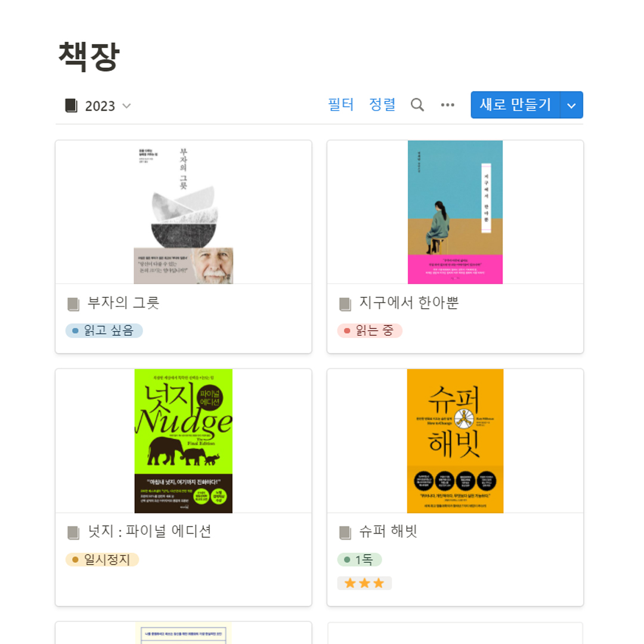Screen dimensions: 644x644
Task: Click page icon beside 지구에서 한아뿐
Action: [x=345, y=304]
